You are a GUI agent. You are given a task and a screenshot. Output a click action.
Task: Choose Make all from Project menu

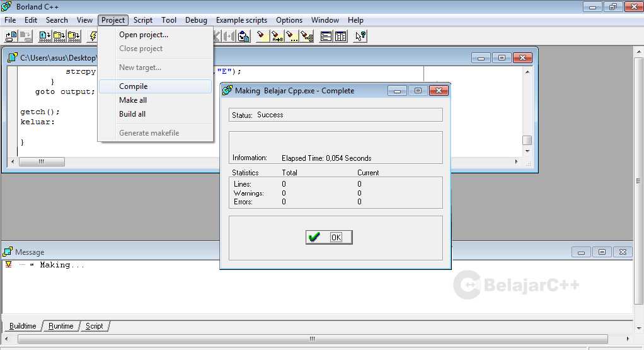pos(156,100)
